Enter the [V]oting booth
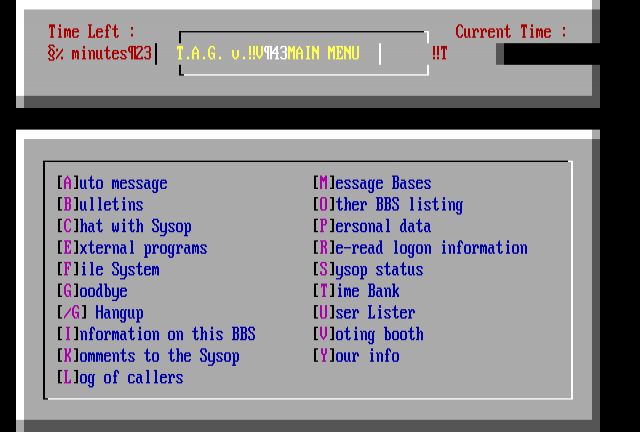Screen dimensions: 640x432 coord(368,334)
